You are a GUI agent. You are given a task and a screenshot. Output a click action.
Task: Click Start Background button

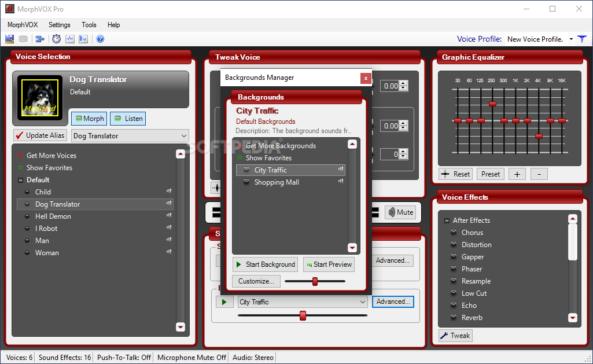265,264
